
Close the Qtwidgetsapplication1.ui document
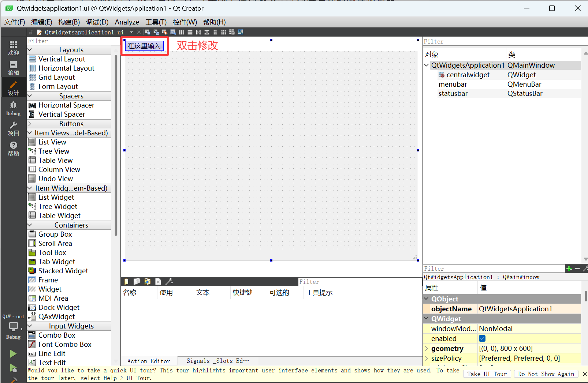[x=139, y=32]
